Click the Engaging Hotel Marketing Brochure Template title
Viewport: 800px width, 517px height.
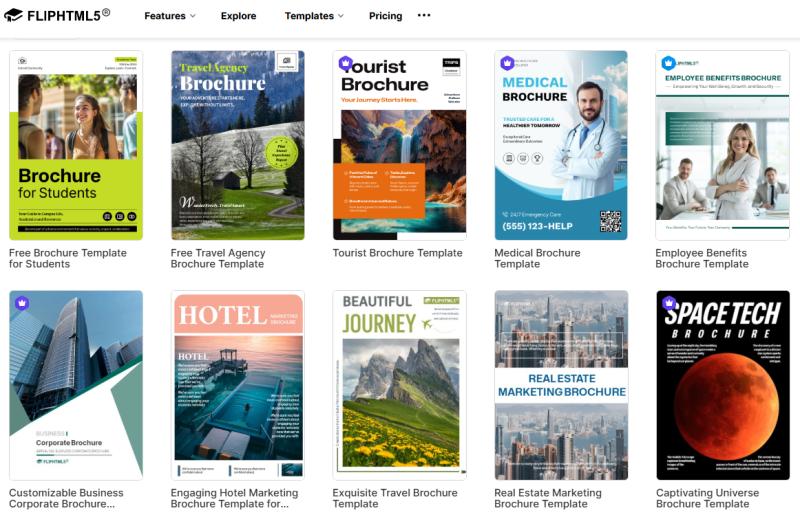(234, 498)
